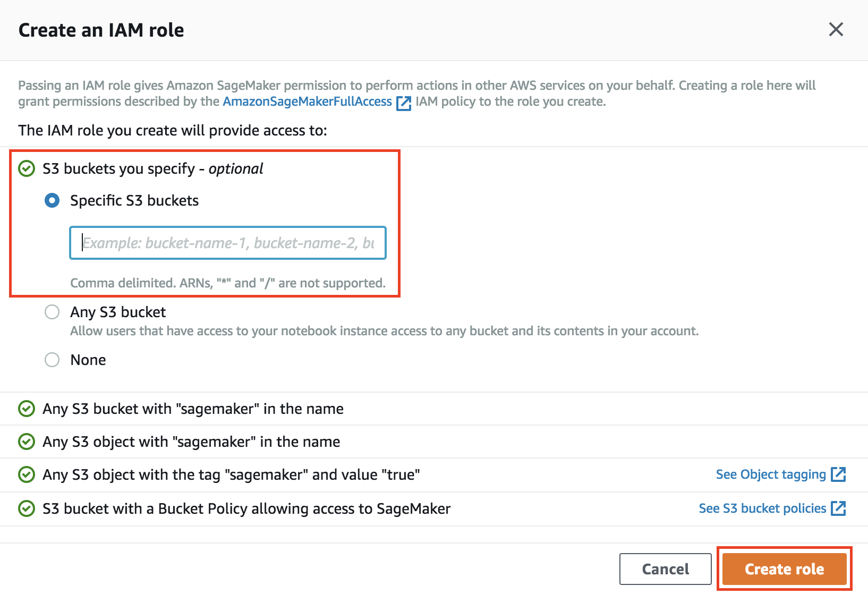Focus the bucket names text input field

tap(228, 243)
